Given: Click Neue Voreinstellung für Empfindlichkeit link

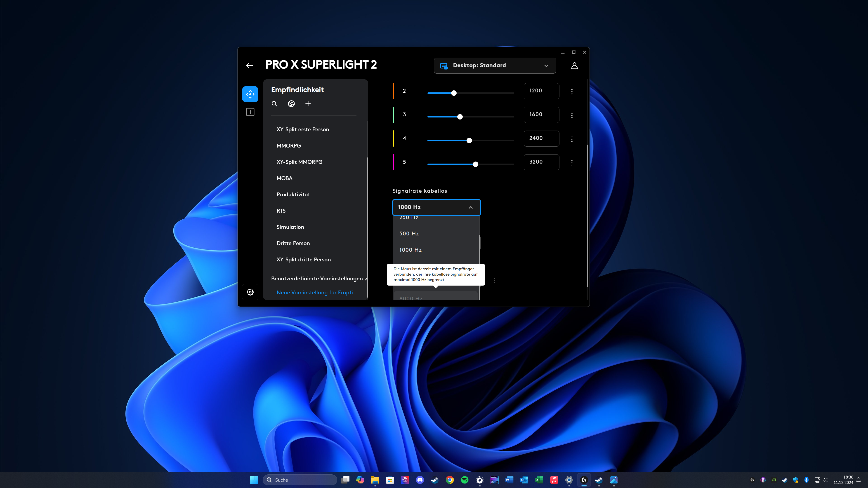Looking at the screenshot, I should coord(317,292).
